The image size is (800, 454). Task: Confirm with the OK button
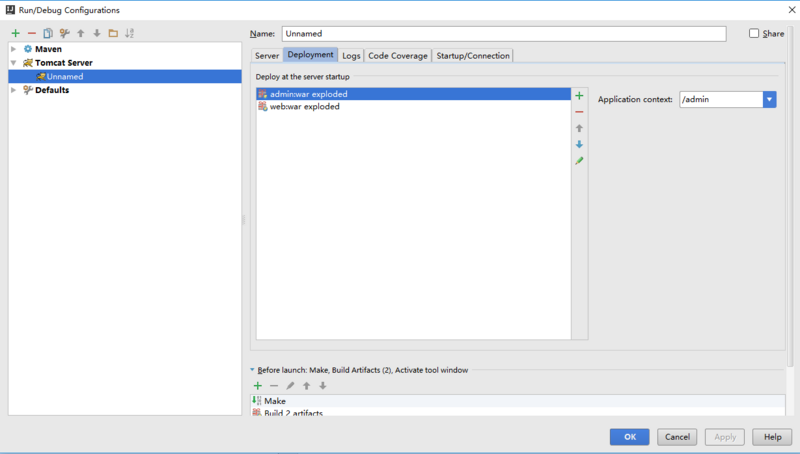click(630, 437)
